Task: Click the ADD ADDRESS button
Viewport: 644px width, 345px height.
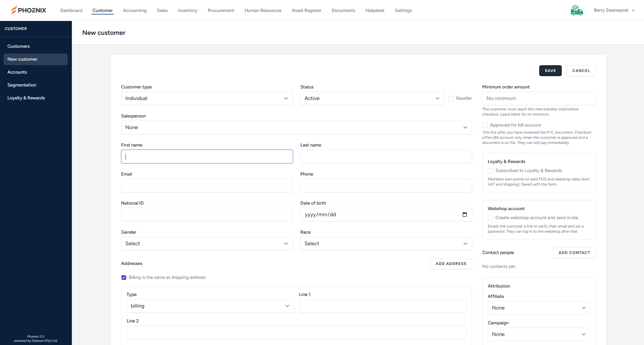Action: tap(451, 264)
